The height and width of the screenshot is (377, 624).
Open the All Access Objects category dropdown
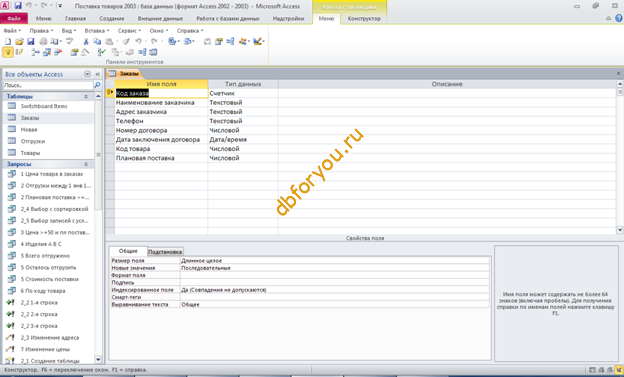tap(87, 74)
